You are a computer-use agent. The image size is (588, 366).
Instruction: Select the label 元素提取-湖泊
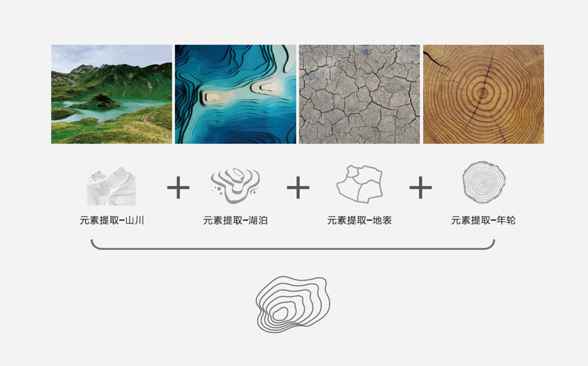coord(235,220)
